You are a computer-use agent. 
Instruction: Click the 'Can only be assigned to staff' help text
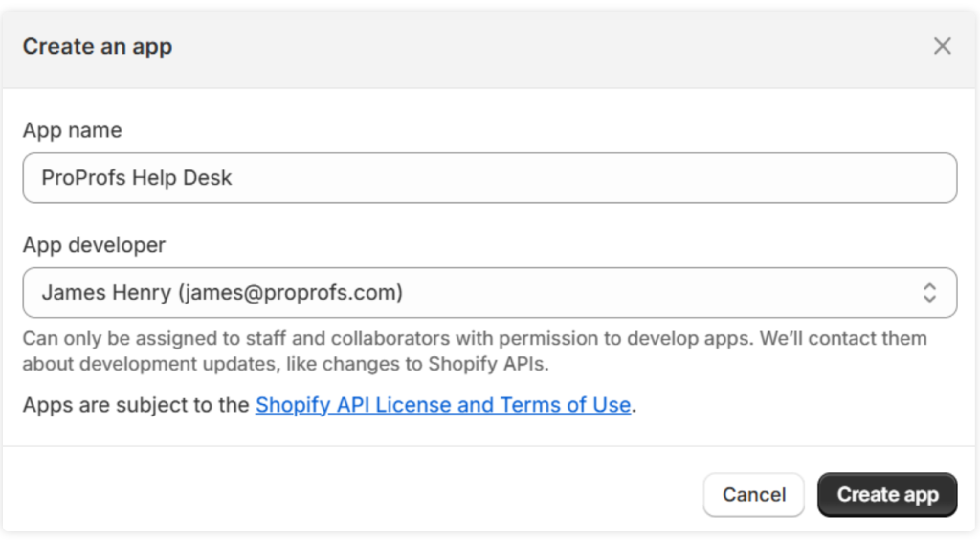coord(475,350)
